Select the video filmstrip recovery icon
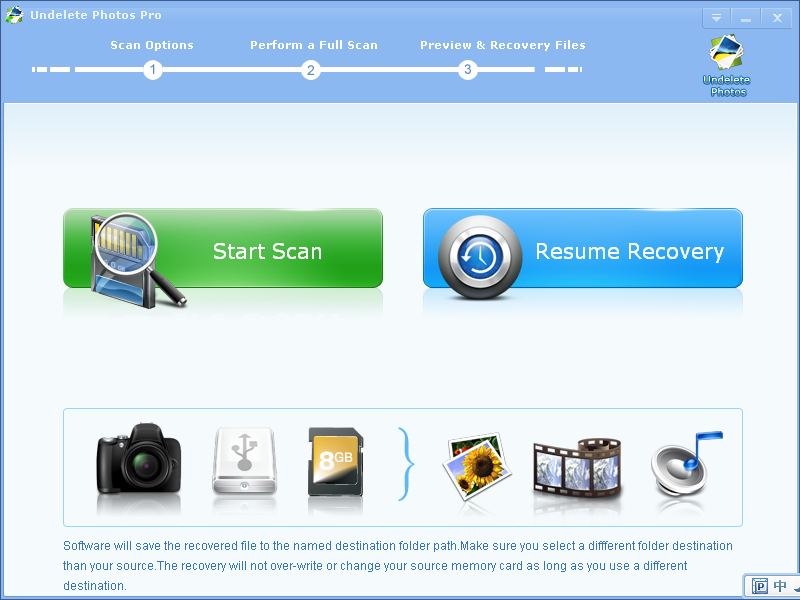800x600 pixels. click(577, 466)
